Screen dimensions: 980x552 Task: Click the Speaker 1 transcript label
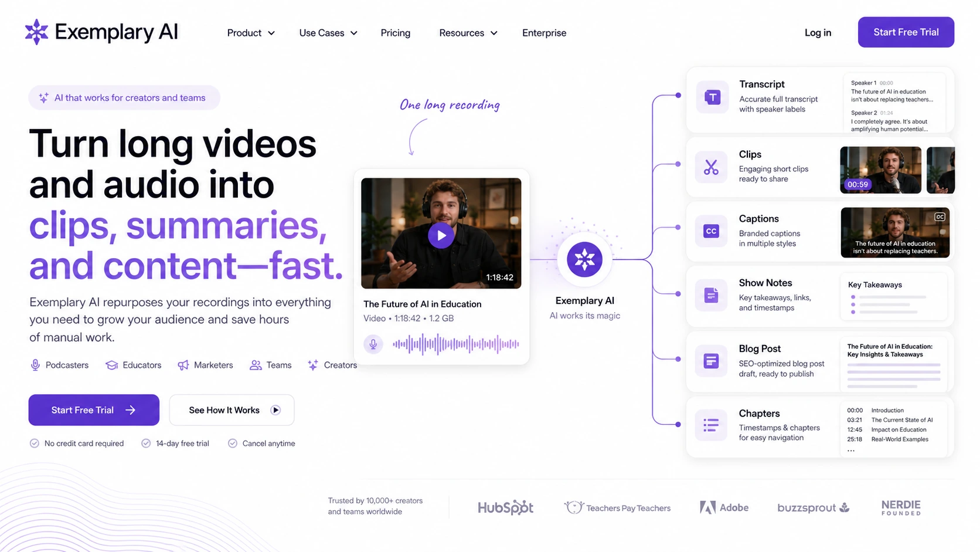[x=863, y=83]
